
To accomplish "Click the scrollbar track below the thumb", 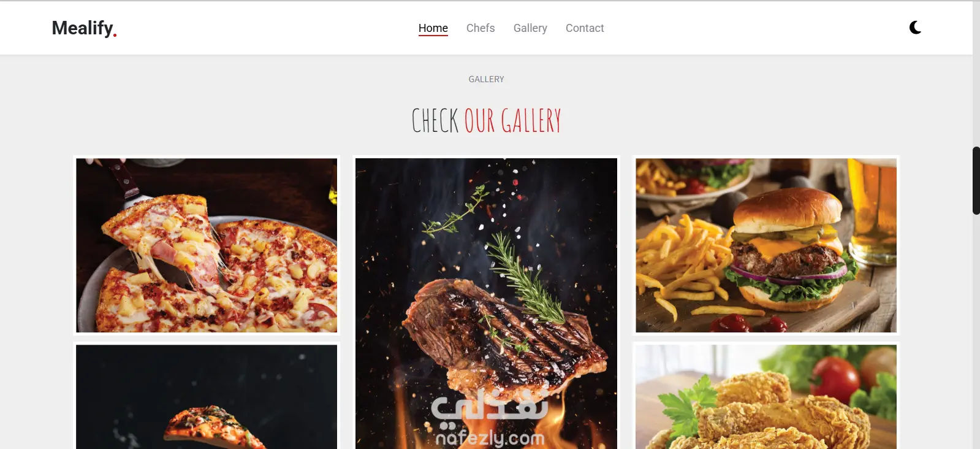I will 976,331.
